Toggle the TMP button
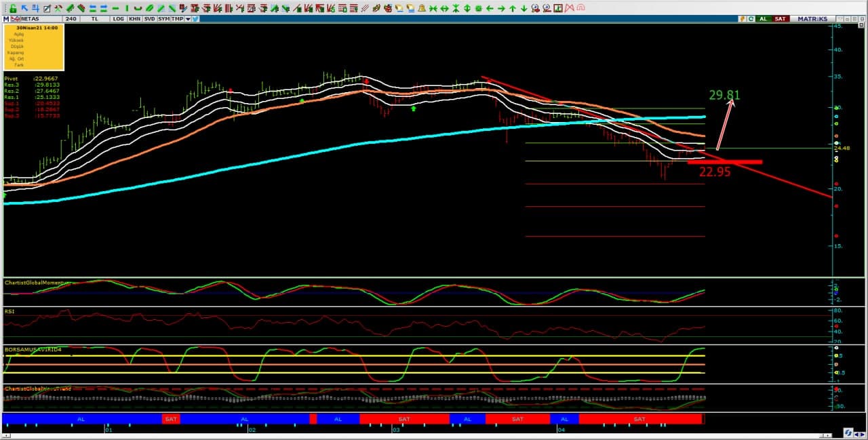The height and width of the screenshot is (440, 868). pyautogui.click(x=177, y=19)
